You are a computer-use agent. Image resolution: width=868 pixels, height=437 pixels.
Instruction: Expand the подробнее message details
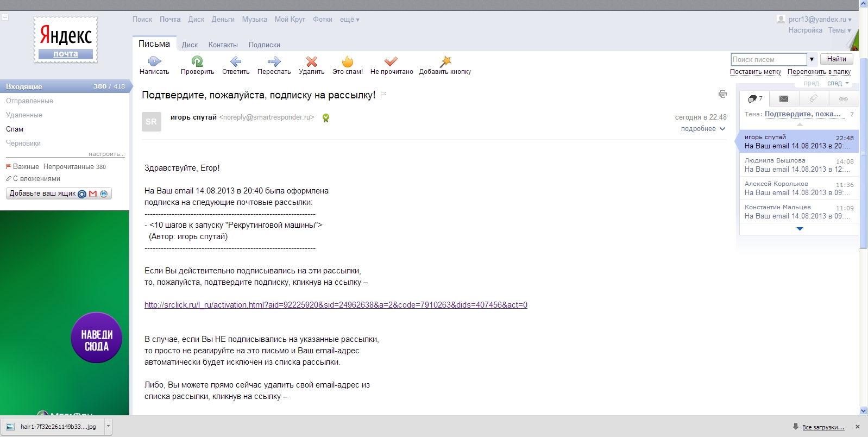coord(703,129)
